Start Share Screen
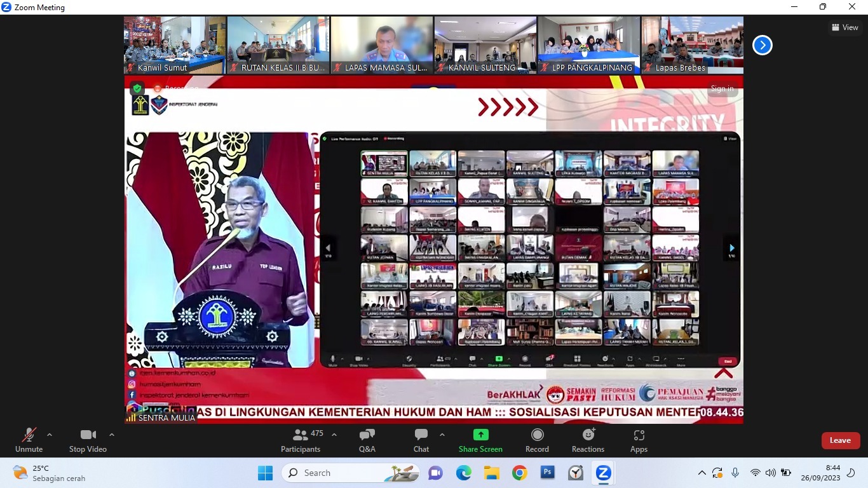Screen dimensions: 868x488 coord(480,440)
